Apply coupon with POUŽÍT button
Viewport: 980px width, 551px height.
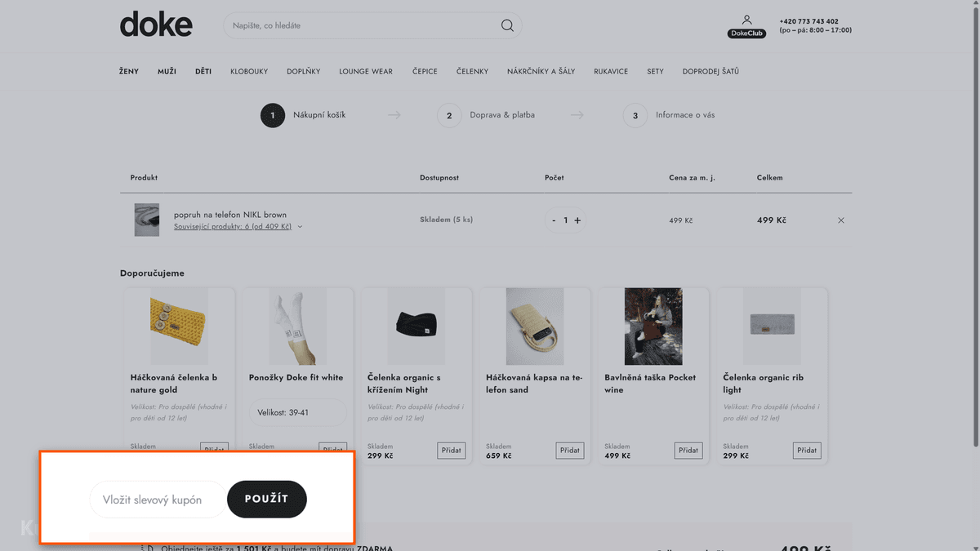[266, 499]
